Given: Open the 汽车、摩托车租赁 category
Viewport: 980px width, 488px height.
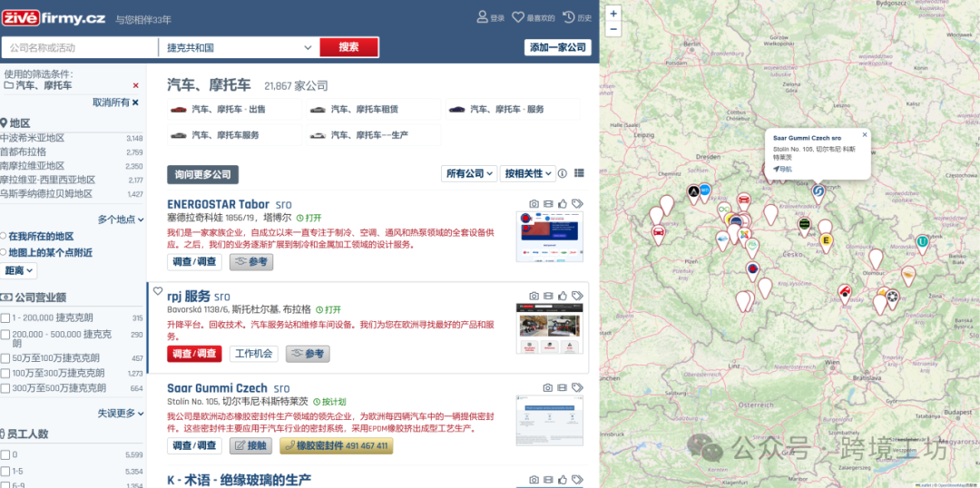Looking at the screenshot, I should tap(374, 110).
